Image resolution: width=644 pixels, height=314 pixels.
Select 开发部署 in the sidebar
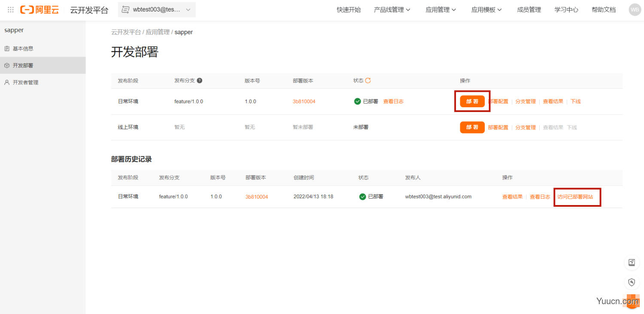click(x=43, y=65)
